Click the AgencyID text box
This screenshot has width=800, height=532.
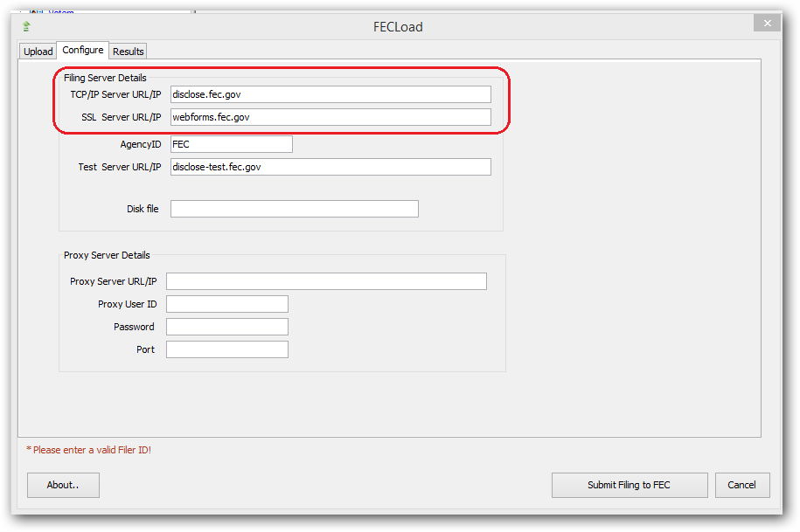tap(231, 144)
